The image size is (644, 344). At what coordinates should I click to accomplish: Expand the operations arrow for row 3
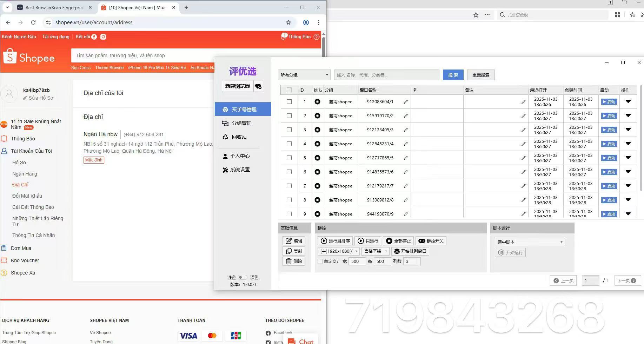(628, 130)
